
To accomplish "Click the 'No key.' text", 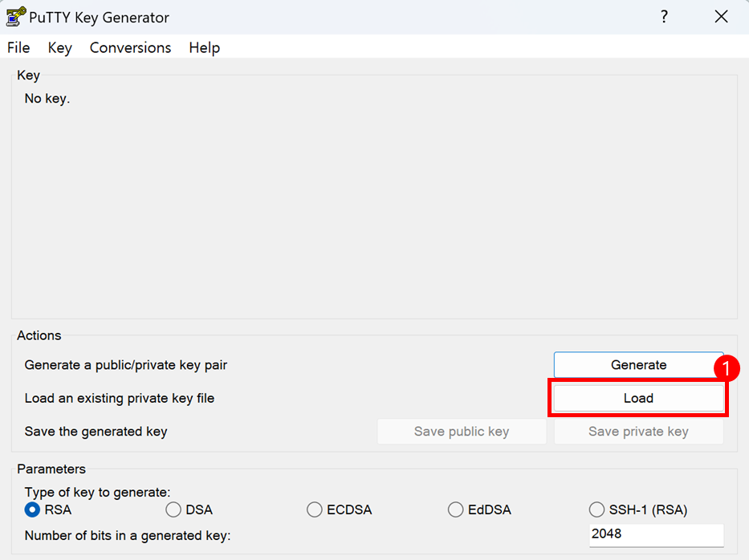I will point(47,99).
